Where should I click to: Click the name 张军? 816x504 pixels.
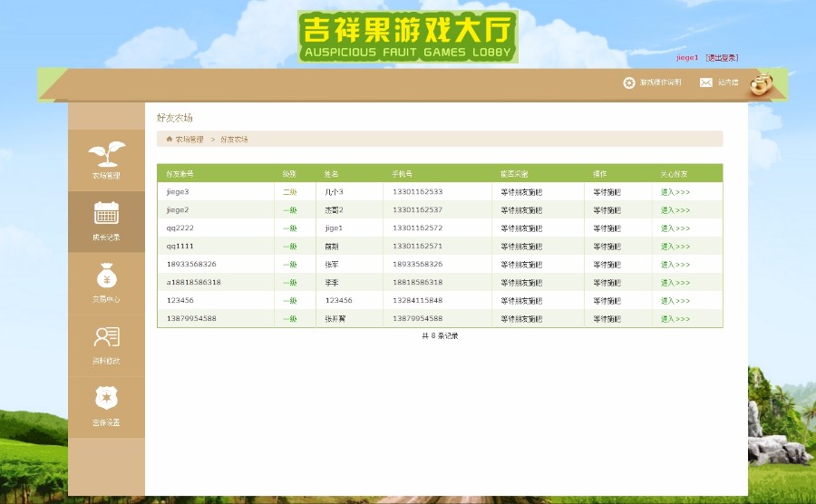tap(332, 265)
